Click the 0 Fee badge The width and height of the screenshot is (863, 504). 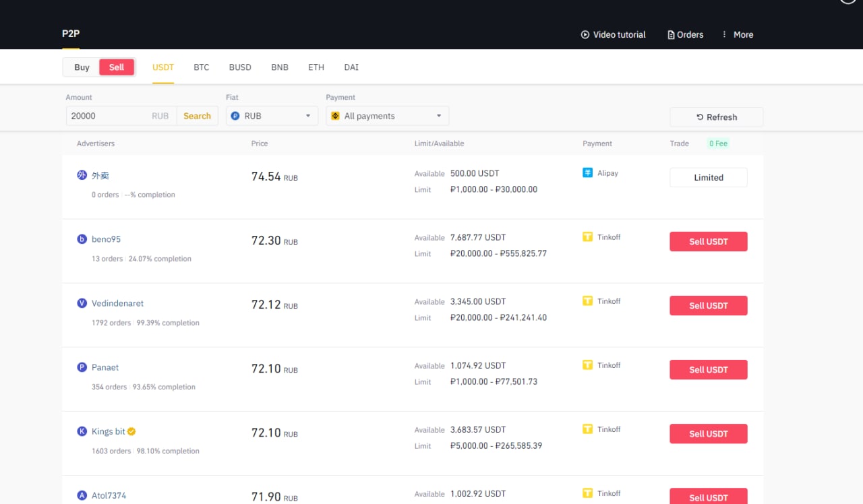coord(718,144)
